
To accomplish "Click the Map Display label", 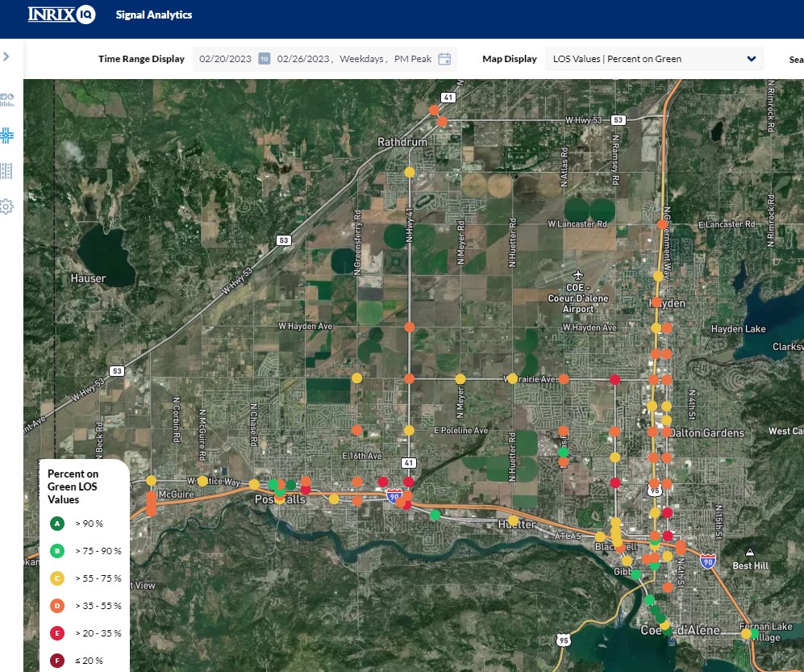I will pos(510,59).
